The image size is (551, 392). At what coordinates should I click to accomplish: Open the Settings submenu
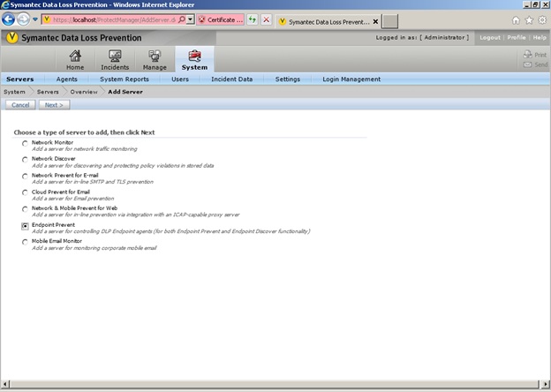[288, 79]
